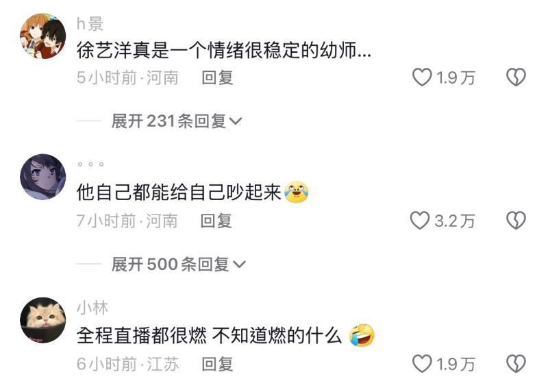
Task: Expand the 231 replies thread
Action: (177, 121)
